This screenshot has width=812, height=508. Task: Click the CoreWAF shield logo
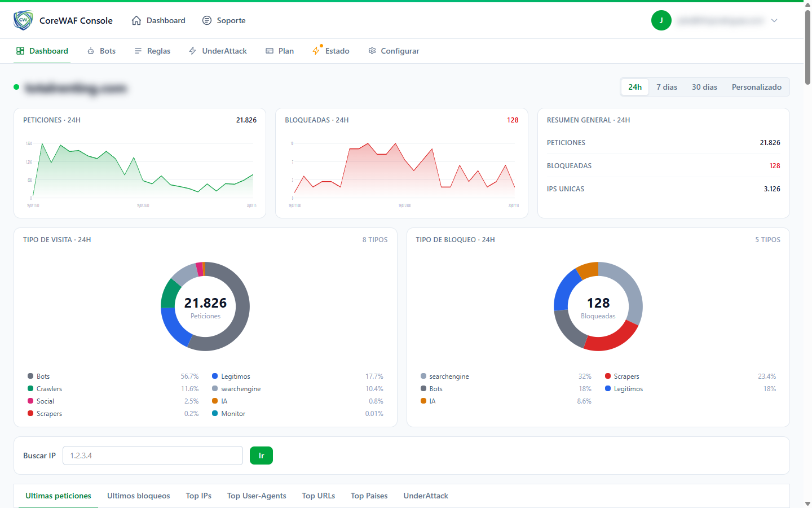tap(23, 20)
